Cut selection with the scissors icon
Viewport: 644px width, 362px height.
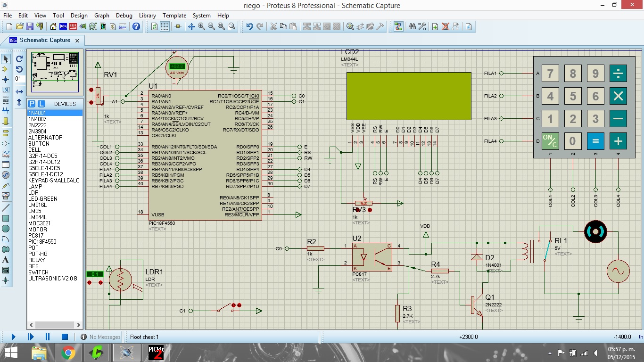tap(273, 26)
